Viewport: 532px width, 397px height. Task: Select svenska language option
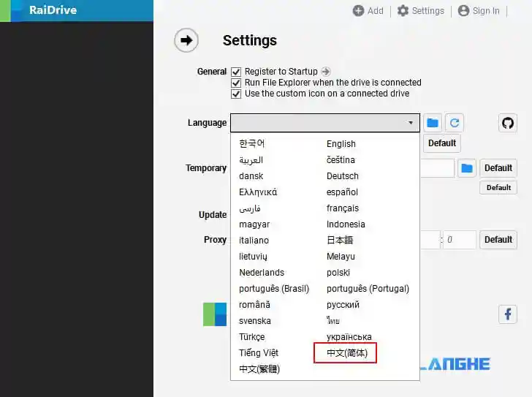(255, 321)
